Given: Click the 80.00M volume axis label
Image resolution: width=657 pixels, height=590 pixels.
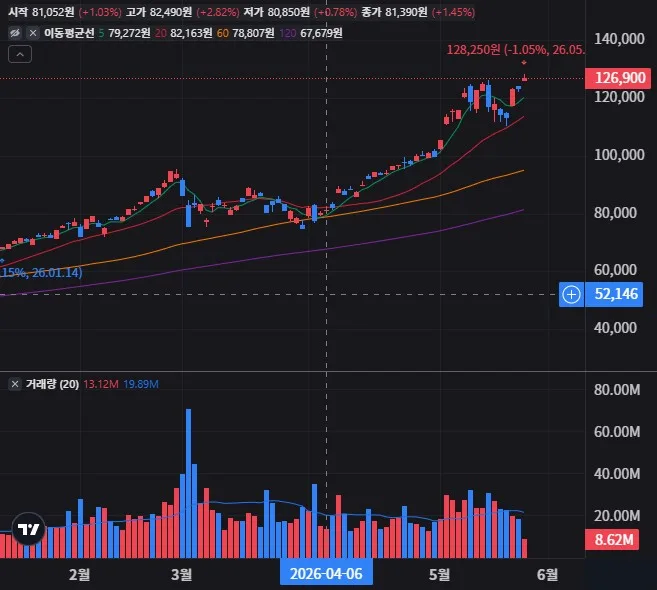Looking at the screenshot, I should pyautogui.click(x=617, y=390).
